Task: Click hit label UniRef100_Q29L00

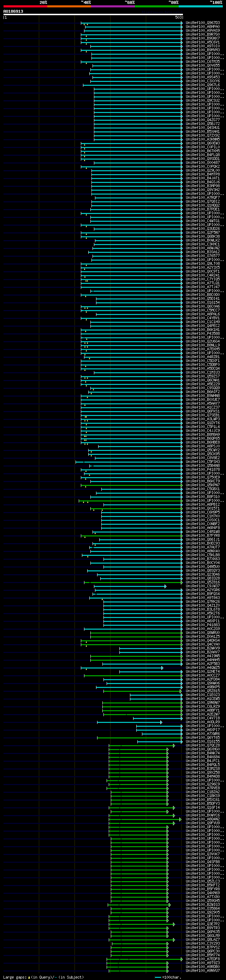Action: point(203,171)
